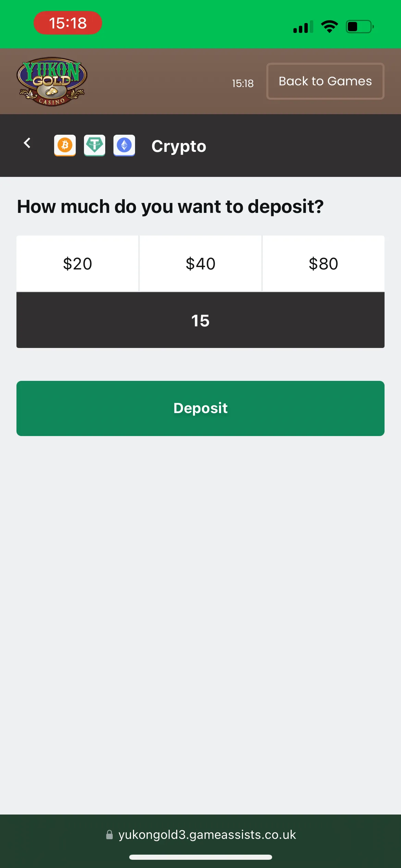Tap the Wi-Fi status icon
This screenshot has width=401, height=868.
(x=329, y=26)
